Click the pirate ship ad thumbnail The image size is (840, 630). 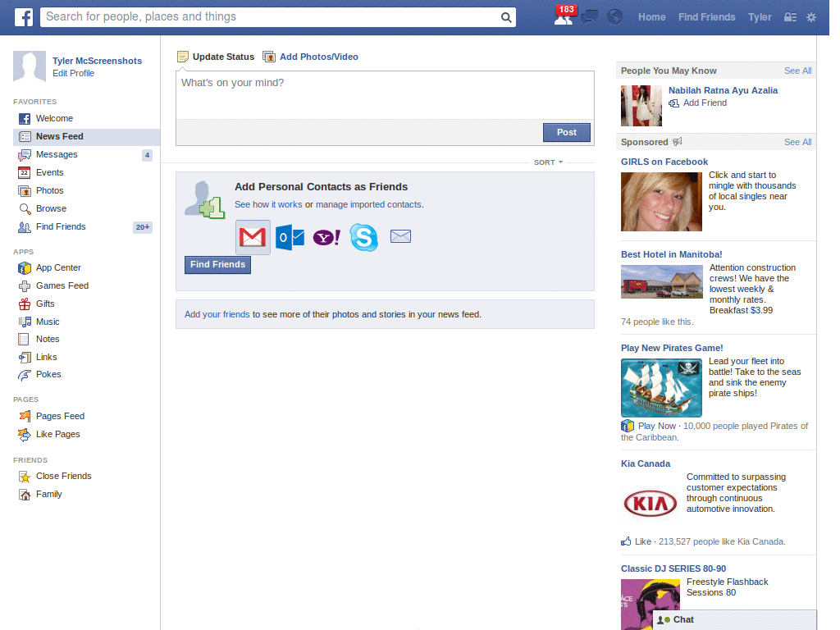tap(661, 388)
